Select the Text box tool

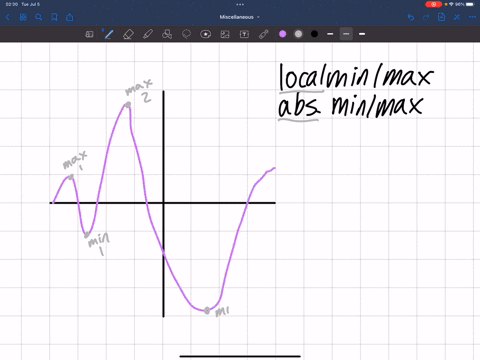[x=244, y=34]
